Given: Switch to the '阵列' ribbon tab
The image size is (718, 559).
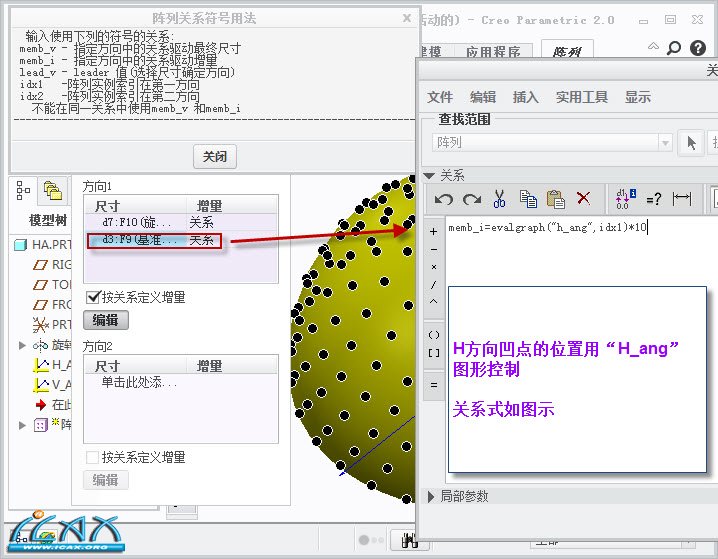Looking at the screenshot, I should tap(567, 51).
